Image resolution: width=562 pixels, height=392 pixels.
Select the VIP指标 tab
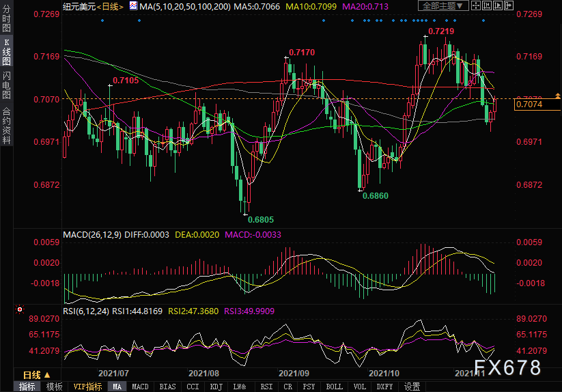(87, 387)
